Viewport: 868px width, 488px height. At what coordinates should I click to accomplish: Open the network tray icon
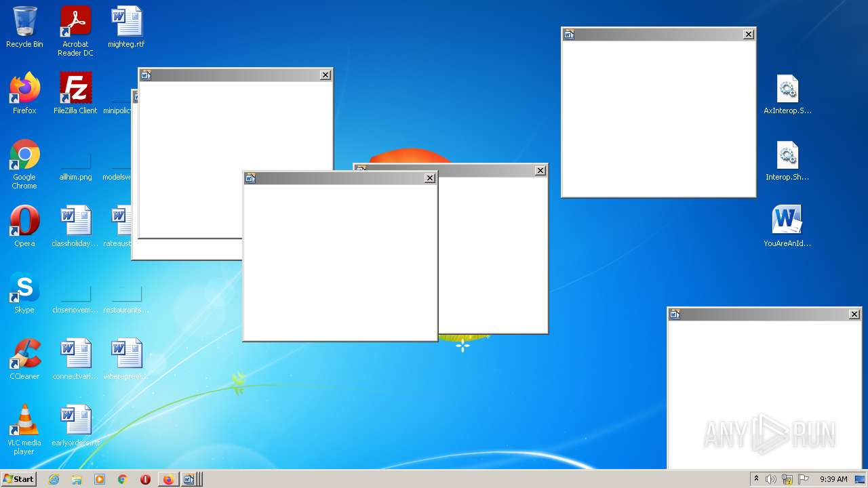tap(787, 479)
